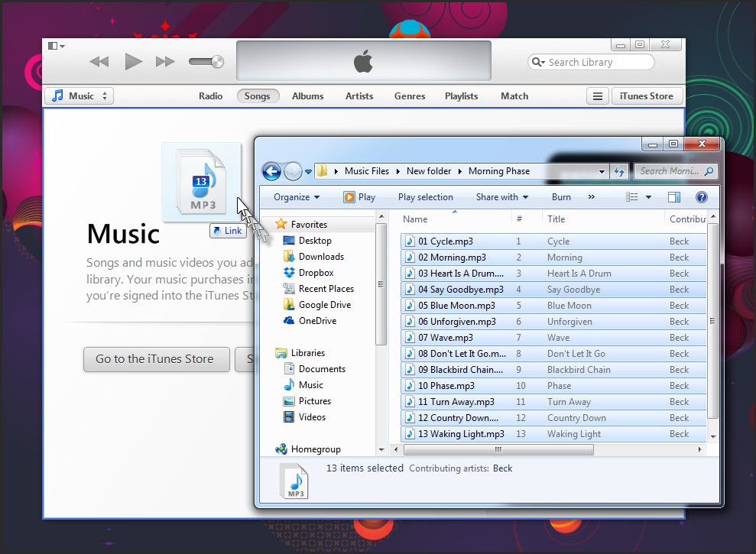Open the recent locations dropdown arrow in Explorer
Image resolution: width=756 pixels, height=554 pixels.
309,172
